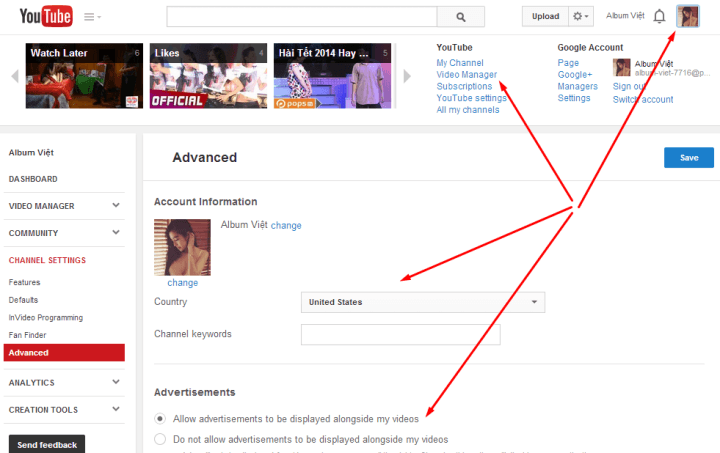720x453 pixels.
Task: Click the account avatar in top bar
Action: (x=688, y=16)
